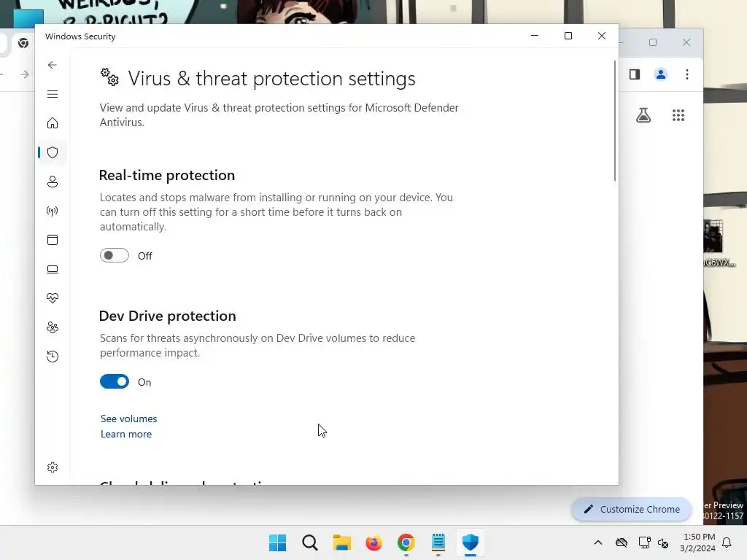Open Chrome profile avatar icon
Viewport: 747px width, 560px height.
click(661, 74)
